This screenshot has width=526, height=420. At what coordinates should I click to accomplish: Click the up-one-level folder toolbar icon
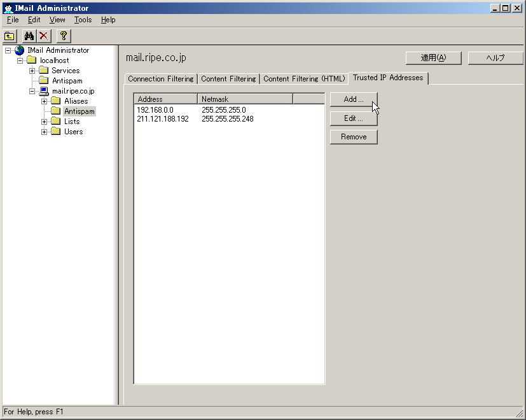pyautogui.click(x=10, y=36)
